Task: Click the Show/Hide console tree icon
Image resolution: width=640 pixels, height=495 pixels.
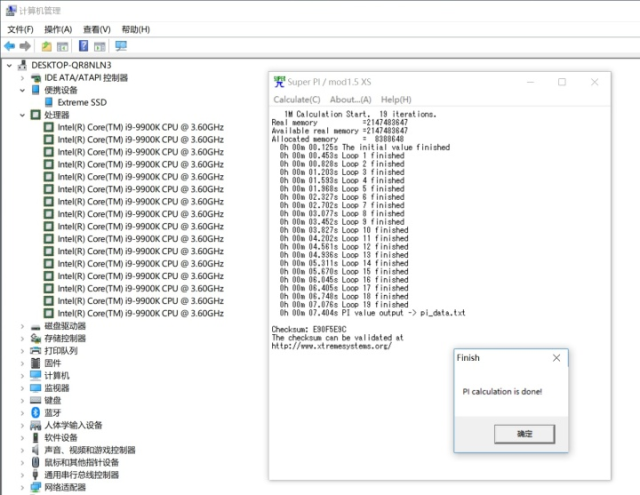Action: click(x=62, y=47)
